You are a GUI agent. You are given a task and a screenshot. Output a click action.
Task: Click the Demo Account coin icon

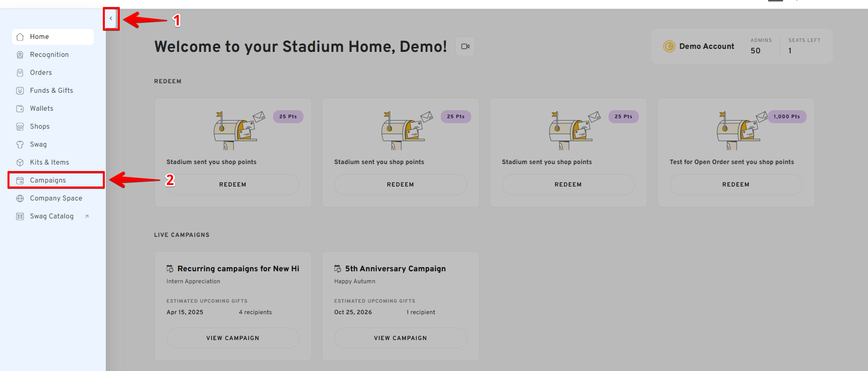669,46
